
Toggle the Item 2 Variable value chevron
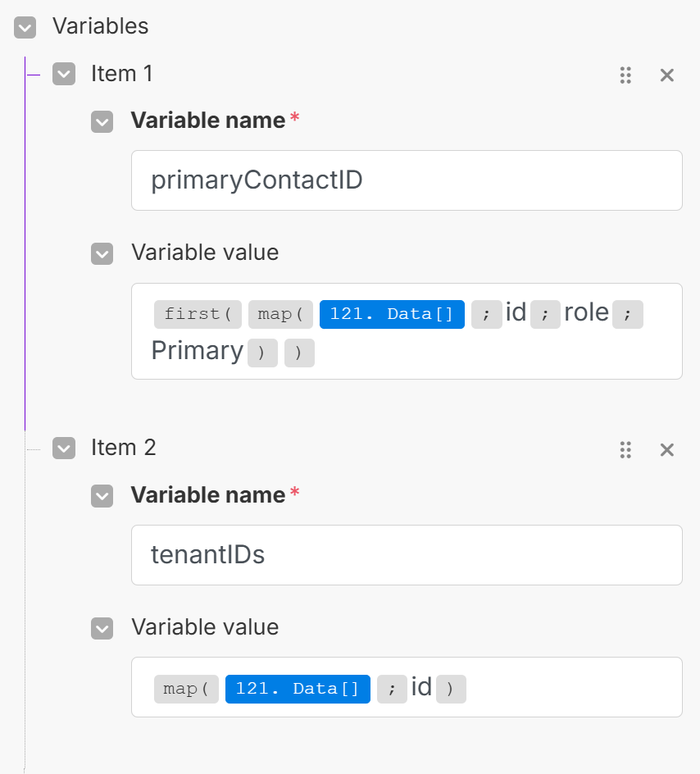tap(102, 628)
